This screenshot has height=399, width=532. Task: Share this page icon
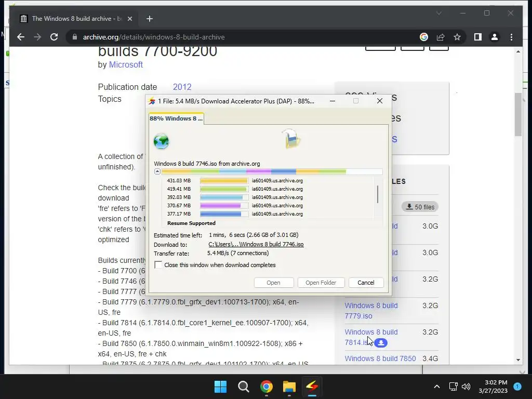pos(441,37)
